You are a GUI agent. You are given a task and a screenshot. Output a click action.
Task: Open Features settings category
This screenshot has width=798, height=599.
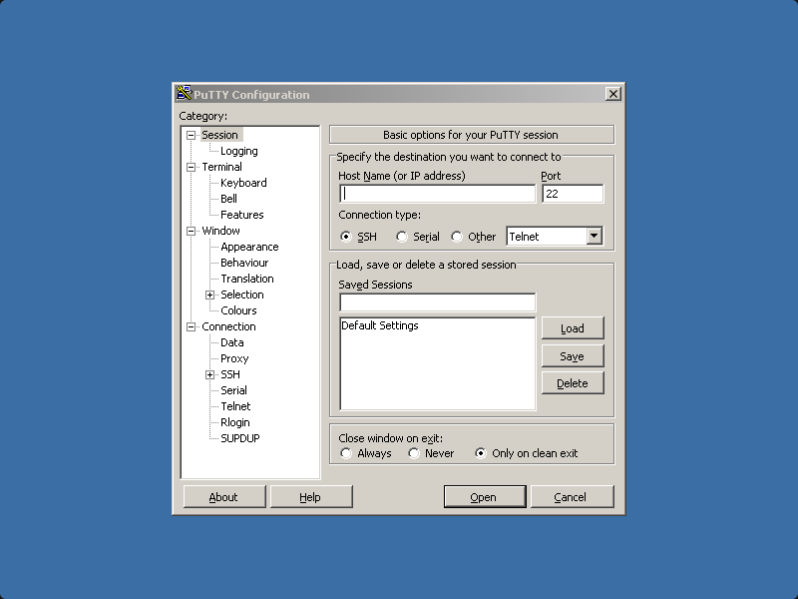tap(242, 215)
